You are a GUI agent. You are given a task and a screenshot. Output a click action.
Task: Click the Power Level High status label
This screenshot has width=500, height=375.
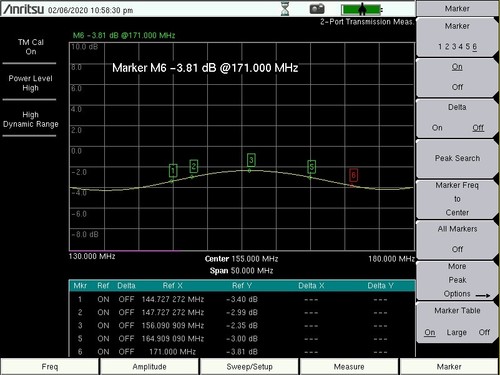30,83
